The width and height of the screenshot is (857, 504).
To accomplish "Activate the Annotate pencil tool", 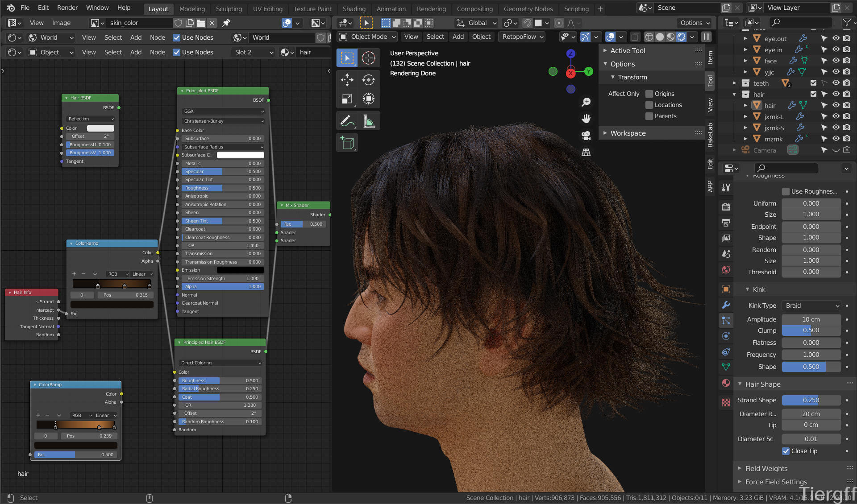I will tap(347, 121).
